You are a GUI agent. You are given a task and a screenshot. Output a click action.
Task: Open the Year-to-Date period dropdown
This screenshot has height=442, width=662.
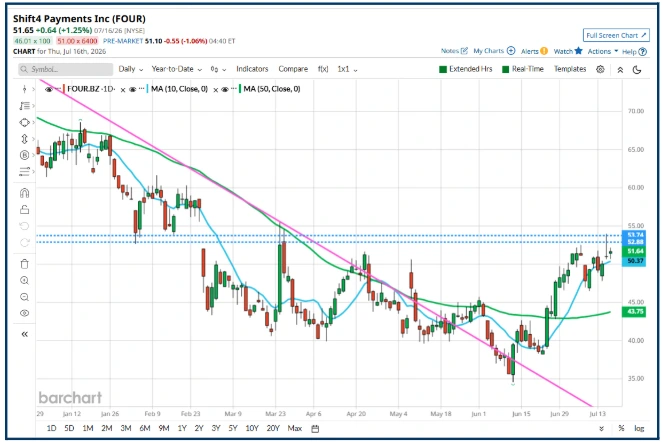pyautogui.click(x=176, y=69)
